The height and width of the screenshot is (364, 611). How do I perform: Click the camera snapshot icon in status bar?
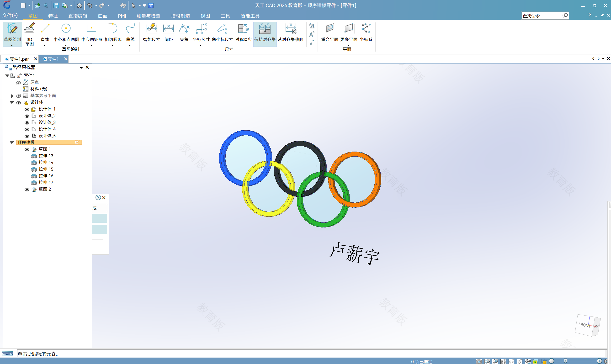click(479, 361)
